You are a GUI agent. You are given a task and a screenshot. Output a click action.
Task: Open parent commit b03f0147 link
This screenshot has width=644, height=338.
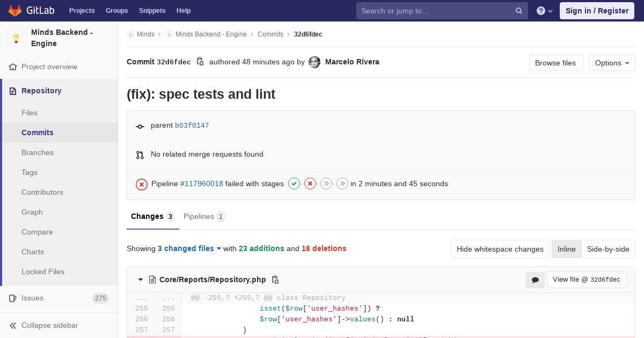coord(192,126)
